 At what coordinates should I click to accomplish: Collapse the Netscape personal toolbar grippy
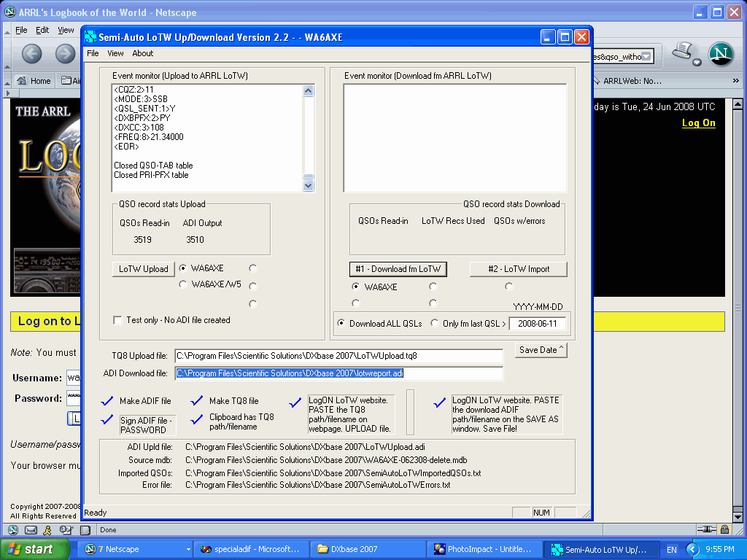(7, 80)
